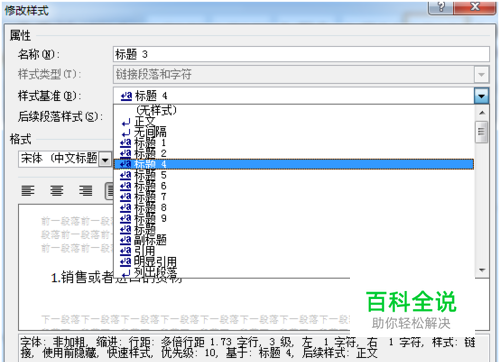This screenshot has height=362, width=500.
Task: Click the help question mark button
Action: pos(441,7)
